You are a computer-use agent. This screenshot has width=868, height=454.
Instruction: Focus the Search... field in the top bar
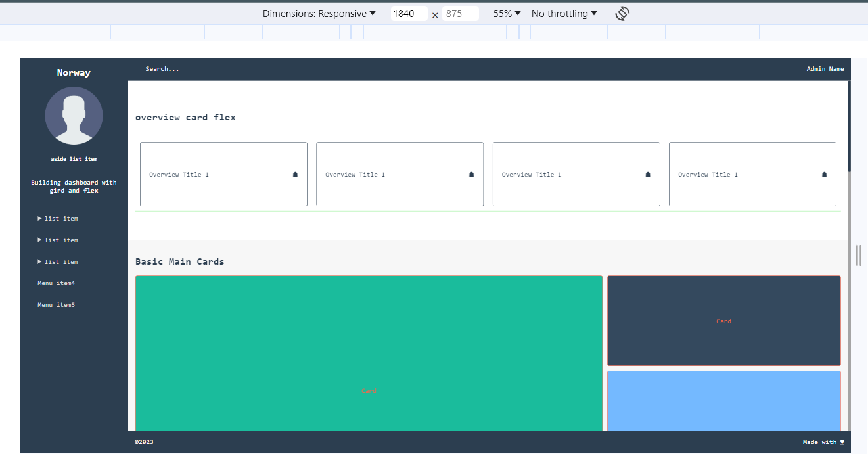[162, 69]
